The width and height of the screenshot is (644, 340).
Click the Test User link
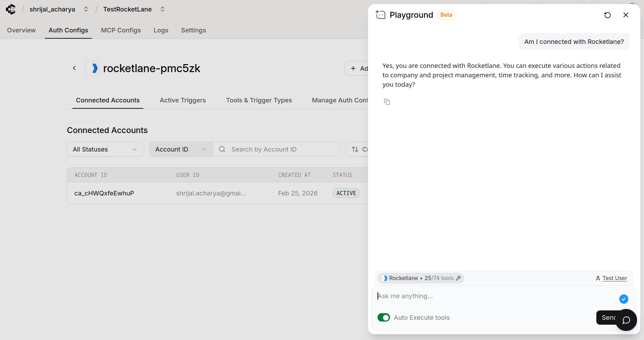pyautogui.click(x=615, y=278)
